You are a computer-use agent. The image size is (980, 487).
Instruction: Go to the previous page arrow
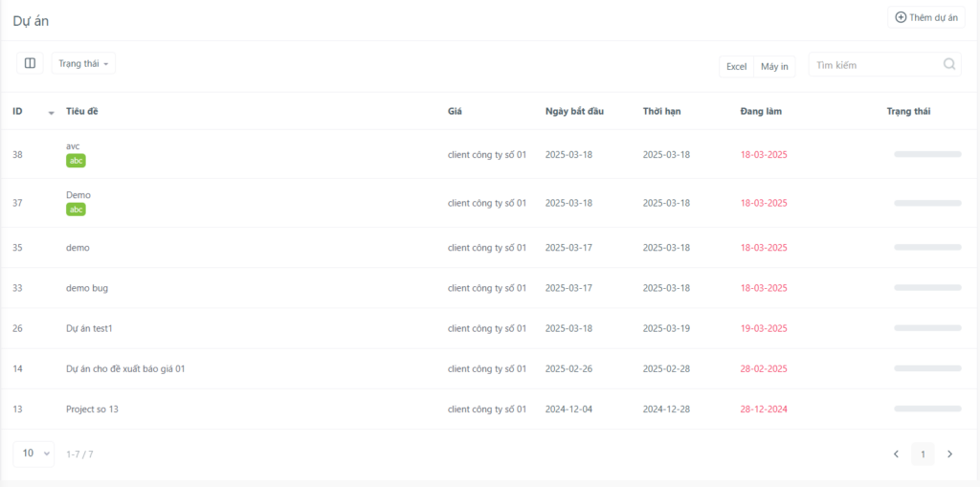(896, 454)
